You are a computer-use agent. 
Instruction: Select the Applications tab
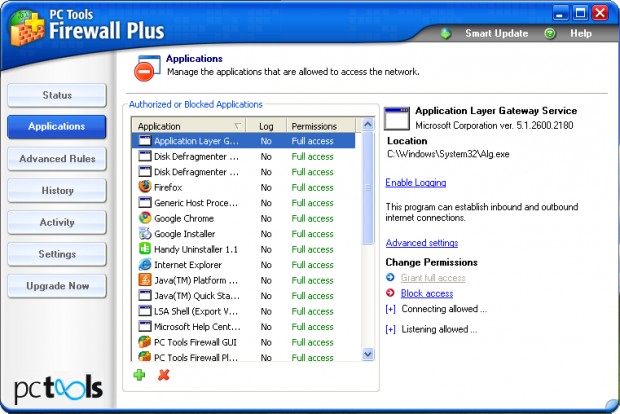(x=57, y=127)
